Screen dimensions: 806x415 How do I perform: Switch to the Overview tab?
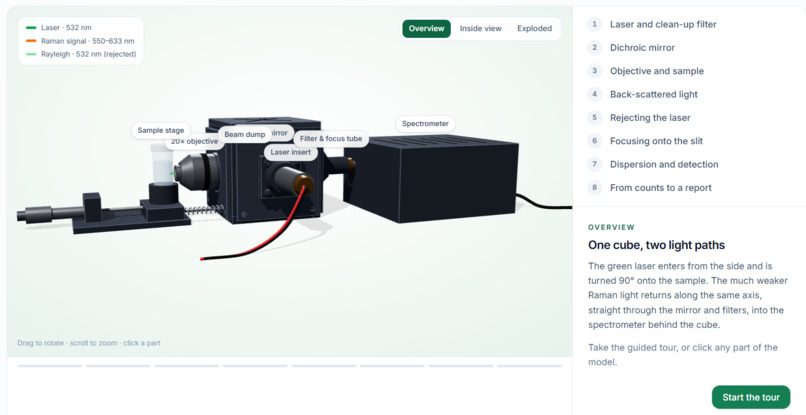426,29
